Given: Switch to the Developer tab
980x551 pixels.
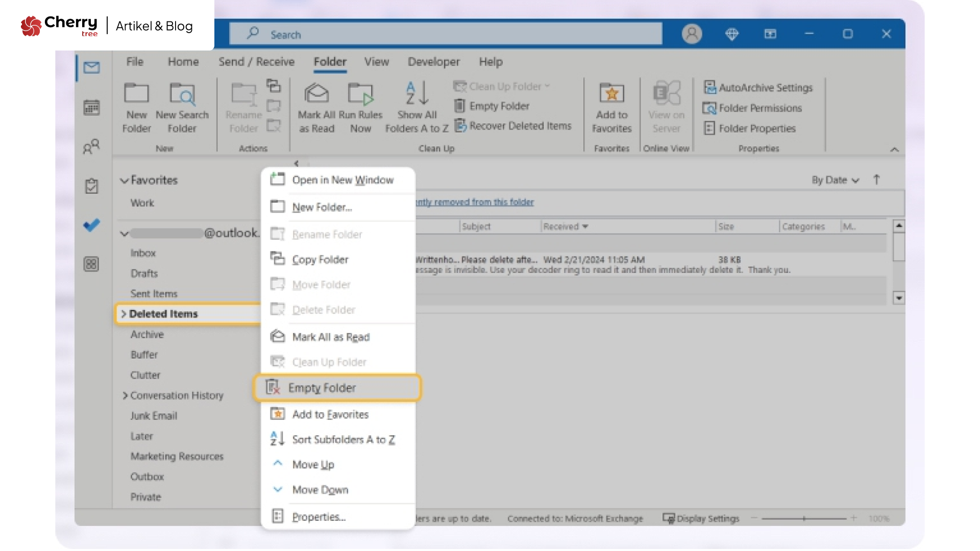Looking at the screenshot, I should (433, 62).
